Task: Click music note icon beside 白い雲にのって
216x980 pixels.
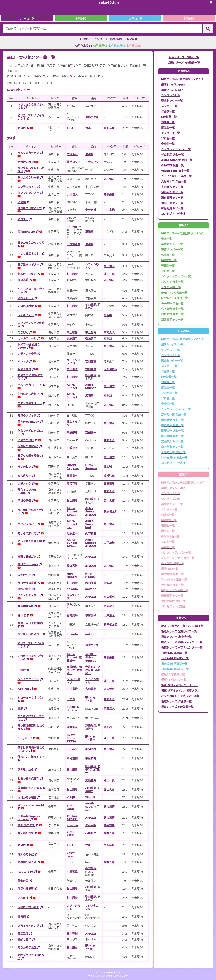Action: (39, 187)
